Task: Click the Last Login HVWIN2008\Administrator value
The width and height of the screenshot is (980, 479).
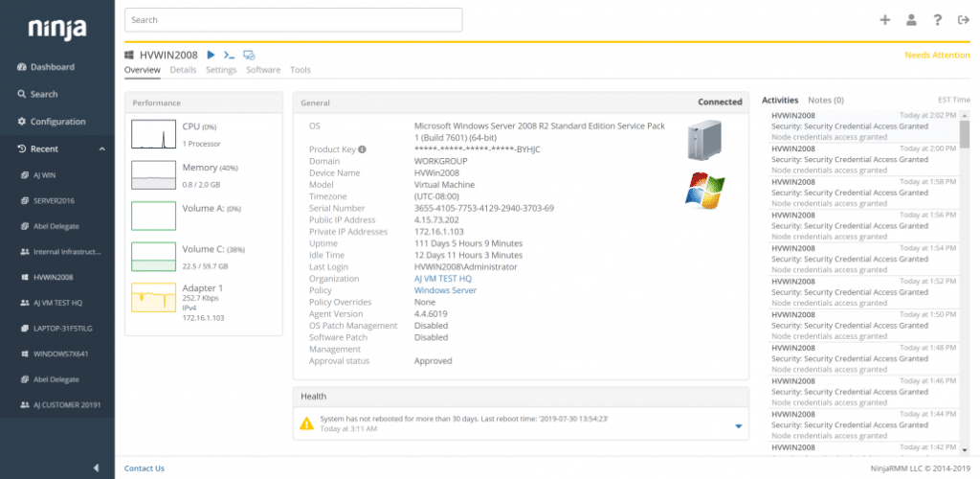Action: pos(466,267)
